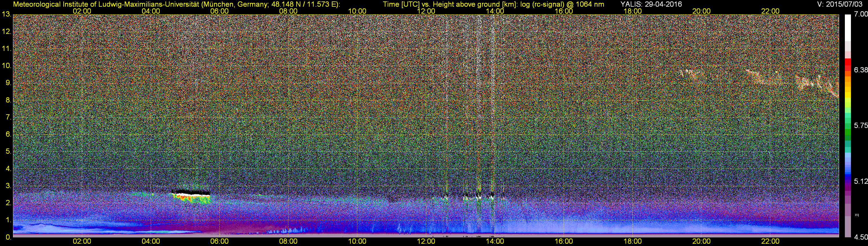Select the 06:00 label on the top time axis
The image size is (868, 246).
(x=219, y=11)
